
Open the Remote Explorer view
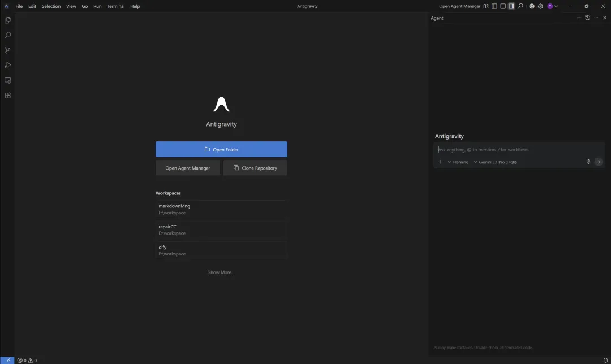(7, 81)
